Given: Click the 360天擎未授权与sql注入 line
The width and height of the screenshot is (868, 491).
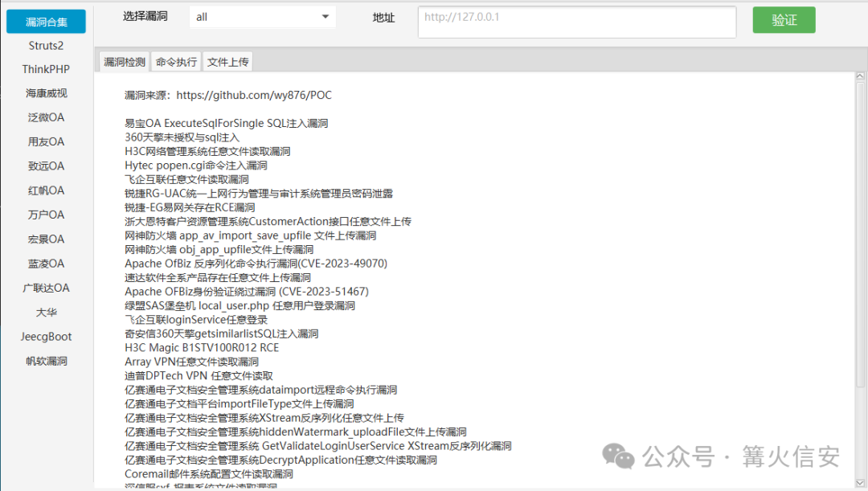Looking at the screenshot, I should (x=182, y=137).
